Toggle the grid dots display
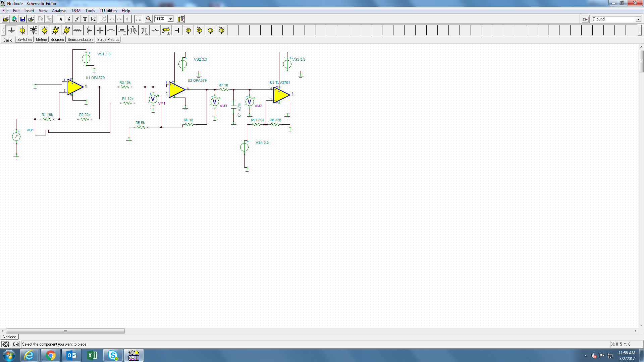 coord(139,19)
